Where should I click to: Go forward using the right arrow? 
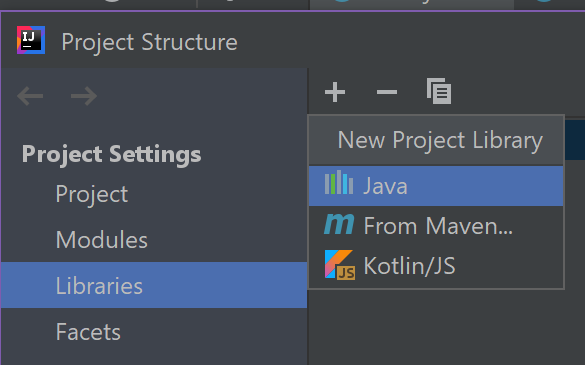[x=84, y=96]
